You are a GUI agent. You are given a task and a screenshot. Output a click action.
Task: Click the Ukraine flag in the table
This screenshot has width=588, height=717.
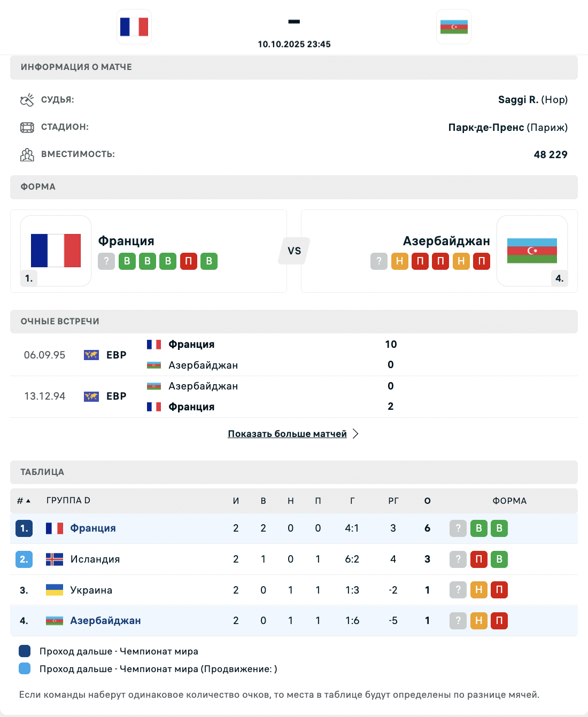(55, 590)
